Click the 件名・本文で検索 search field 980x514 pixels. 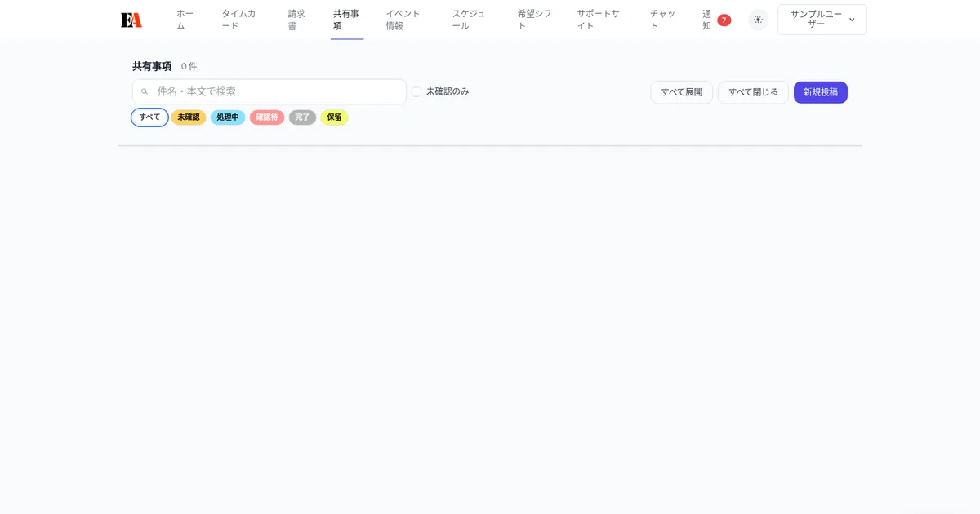point(278,92)
